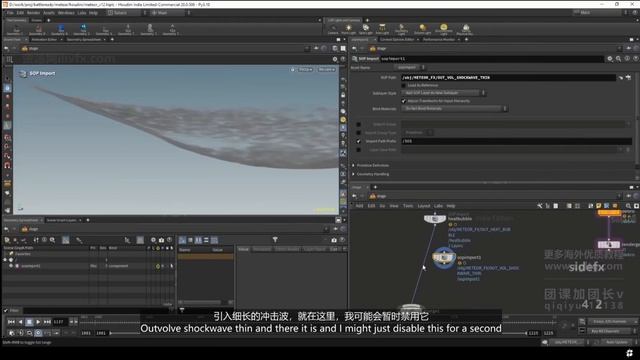The width and height of the screenshot is (640, 360).
Task: Open the parameter pane help icon
Action: (x=636, y=59)
